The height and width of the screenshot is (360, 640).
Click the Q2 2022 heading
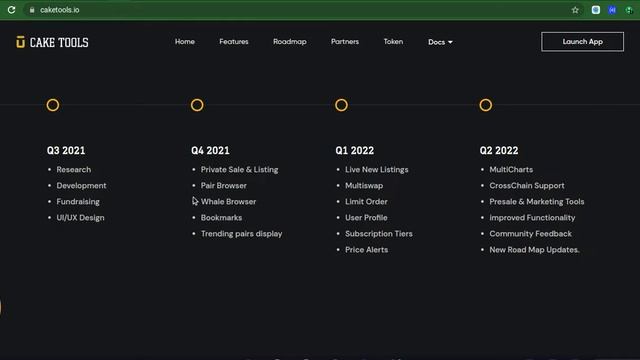click(x=499, y=151)
